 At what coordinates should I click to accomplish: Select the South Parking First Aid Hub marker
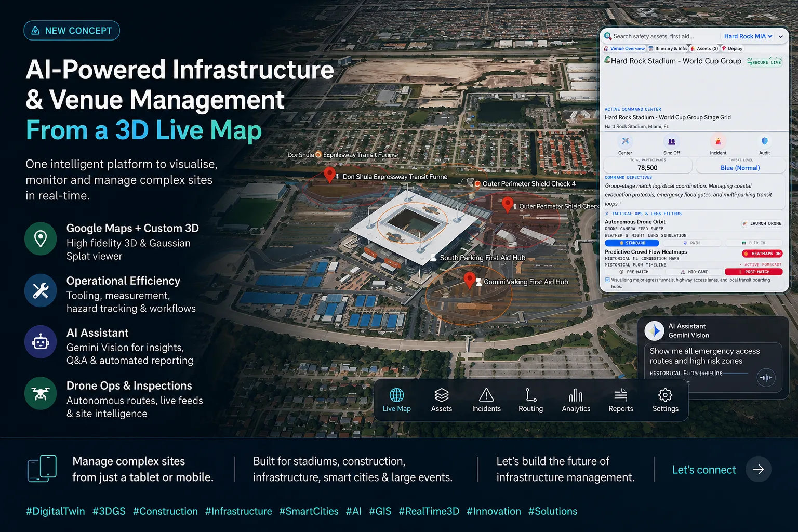434,258
